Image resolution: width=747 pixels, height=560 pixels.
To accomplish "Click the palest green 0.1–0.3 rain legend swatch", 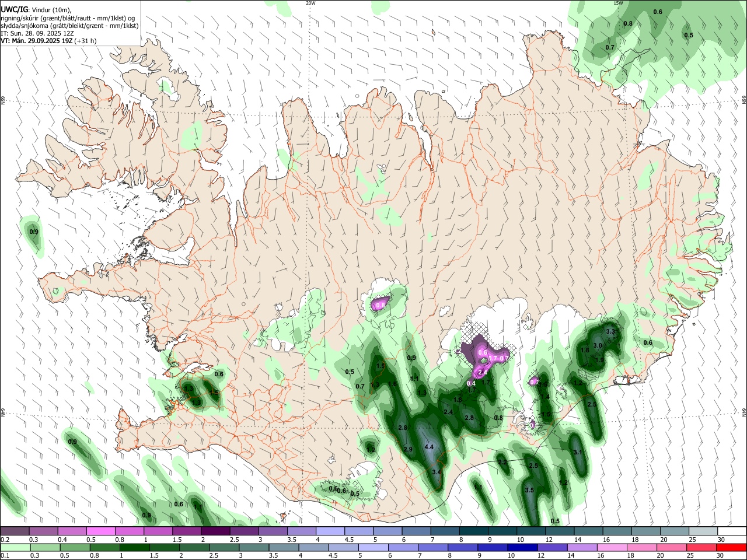I will (x=15, y=548).
